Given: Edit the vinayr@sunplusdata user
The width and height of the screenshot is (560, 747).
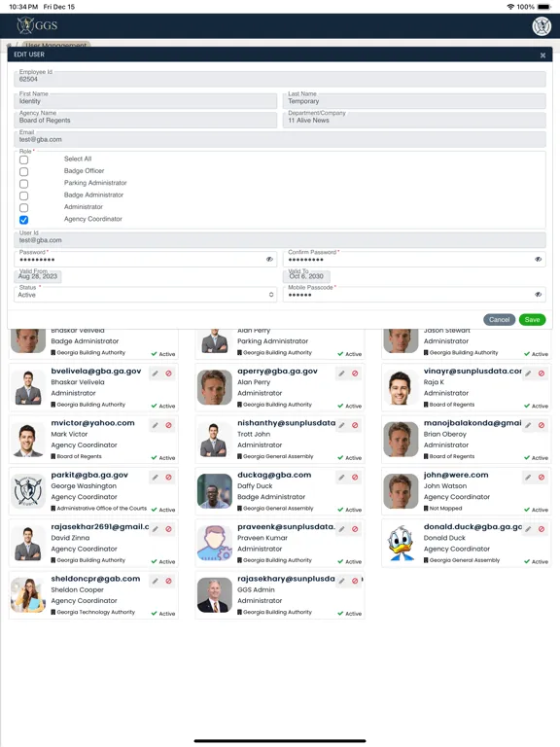Looking at the screenshot, I should (528, 373).
